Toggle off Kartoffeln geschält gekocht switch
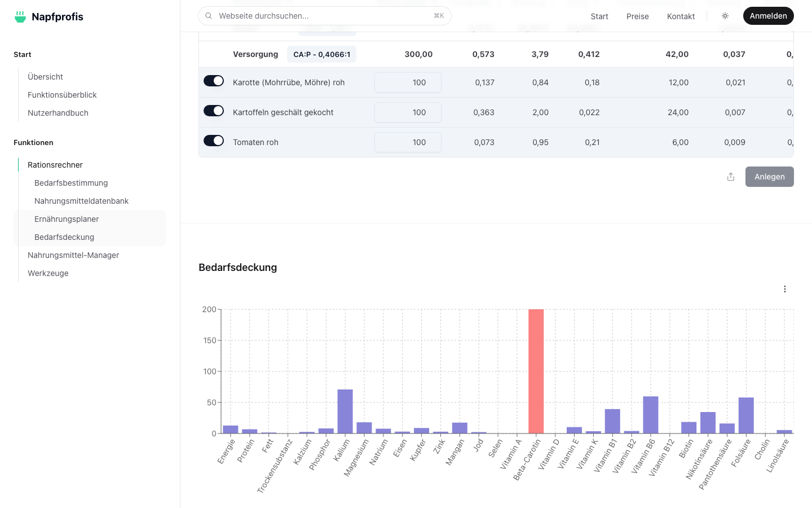The image size is (812, 508). pyautogui.click(x=214, y=111)
